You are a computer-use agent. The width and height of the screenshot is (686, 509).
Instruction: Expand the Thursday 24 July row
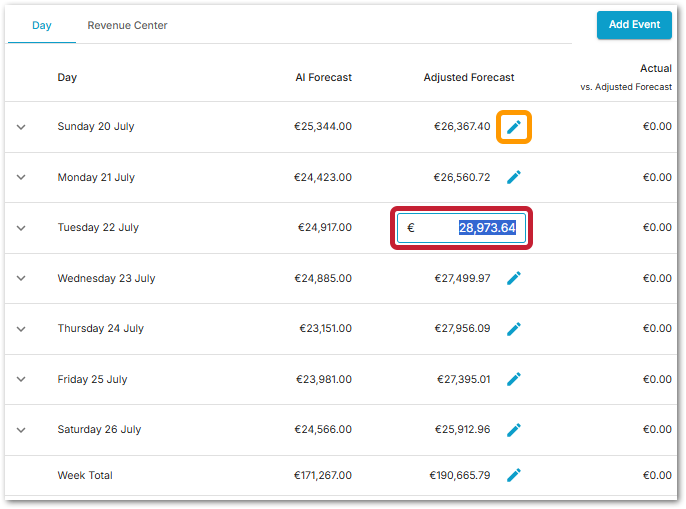tap(21, 329)
